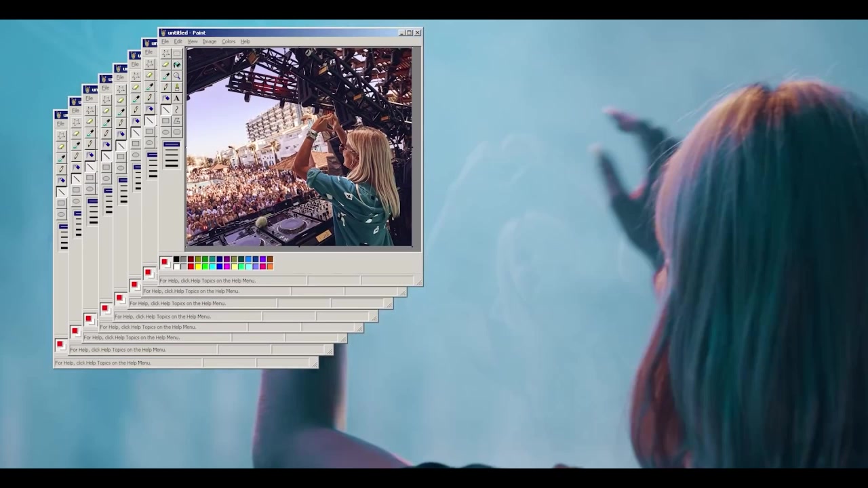Pick the Fill With Color bucket tool

pos(177,64)
